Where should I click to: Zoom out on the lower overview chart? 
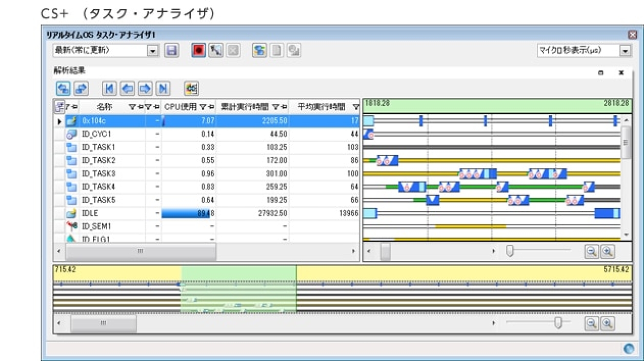[x=591, y=323]
